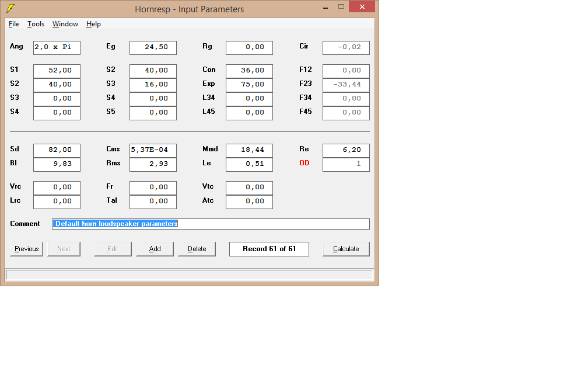The image size is (588, 368).
Task: Select the Rg input field
Action: coord(250,48)
